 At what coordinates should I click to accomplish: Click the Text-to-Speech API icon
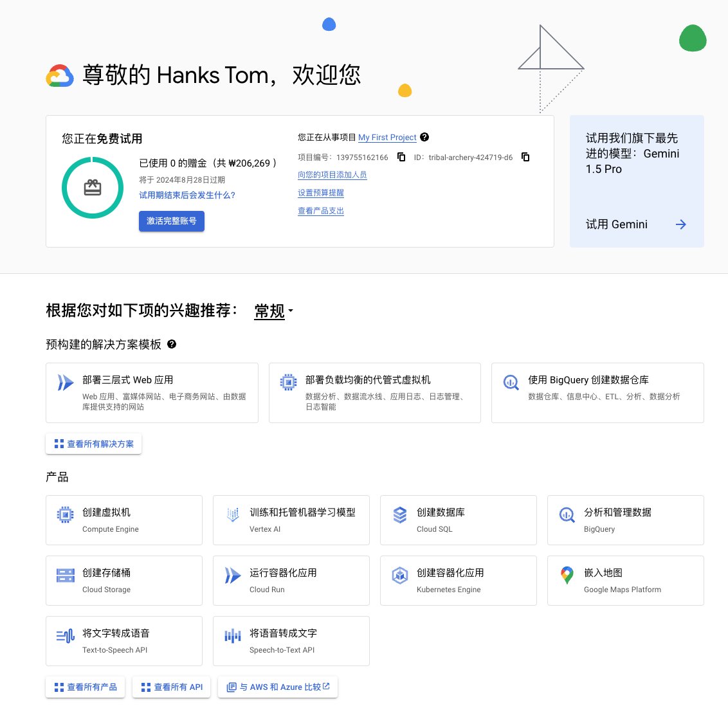pyautogui.click(x=65, y=635)
